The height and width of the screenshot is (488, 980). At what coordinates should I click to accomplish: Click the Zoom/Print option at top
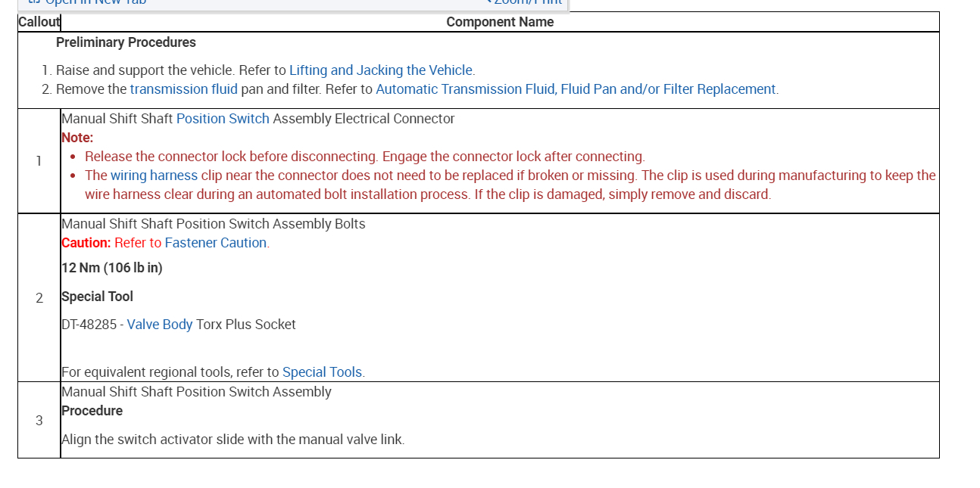(x=527, y=2)
